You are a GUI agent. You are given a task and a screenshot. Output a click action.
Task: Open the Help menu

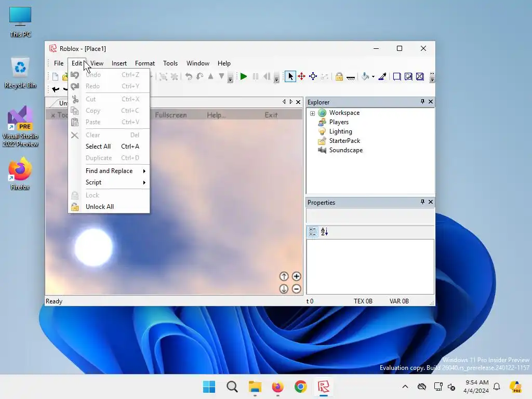pyautogui.click(x=224, y=63)
